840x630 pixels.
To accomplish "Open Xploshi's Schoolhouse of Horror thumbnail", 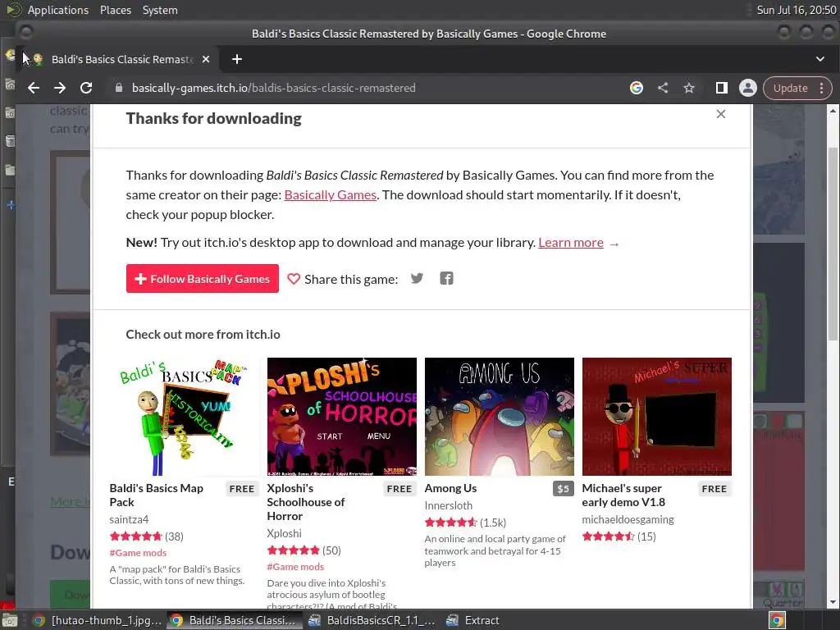I will (342, 416).
